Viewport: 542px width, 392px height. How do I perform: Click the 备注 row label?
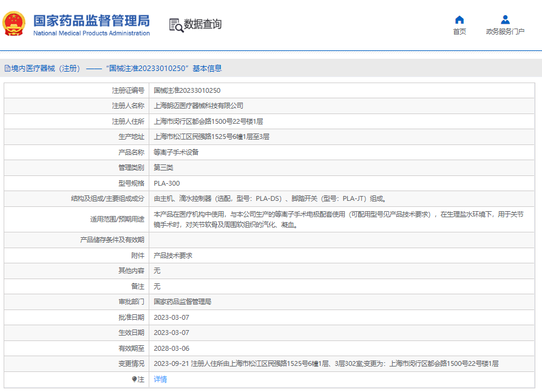click(138, 286)
